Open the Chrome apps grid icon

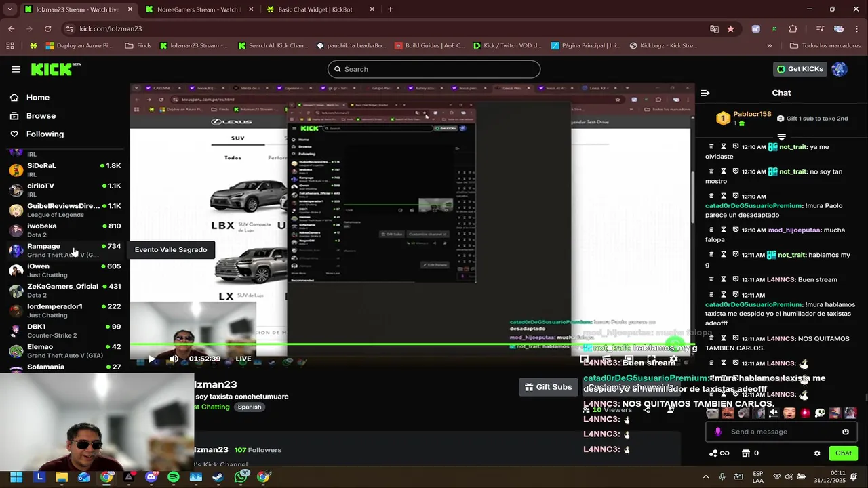click(10, 46)
